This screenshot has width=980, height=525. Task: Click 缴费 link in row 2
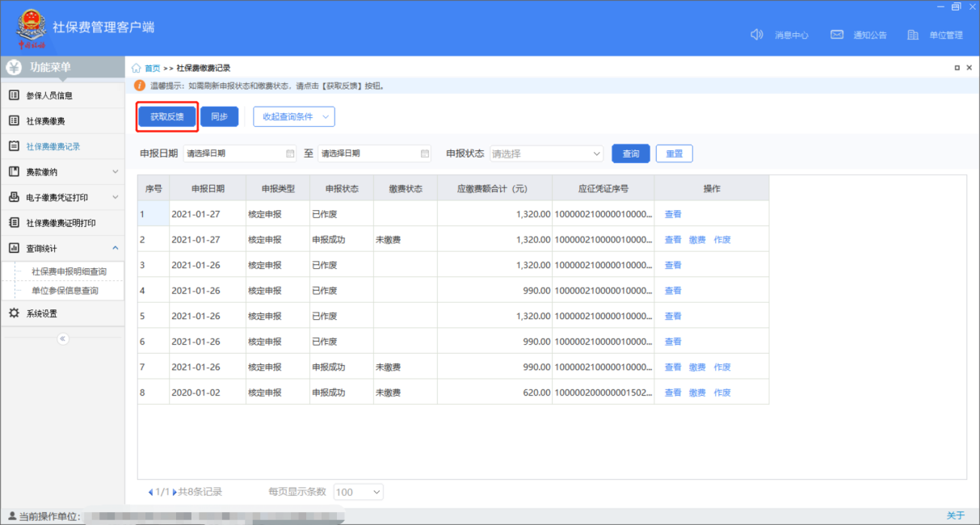(697, 240)
